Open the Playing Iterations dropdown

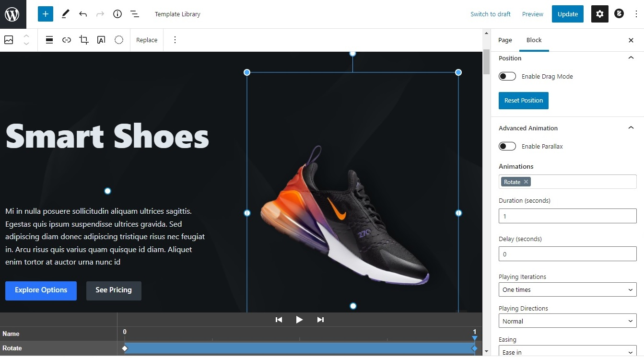pyautogui.click(x=567, y=289)
